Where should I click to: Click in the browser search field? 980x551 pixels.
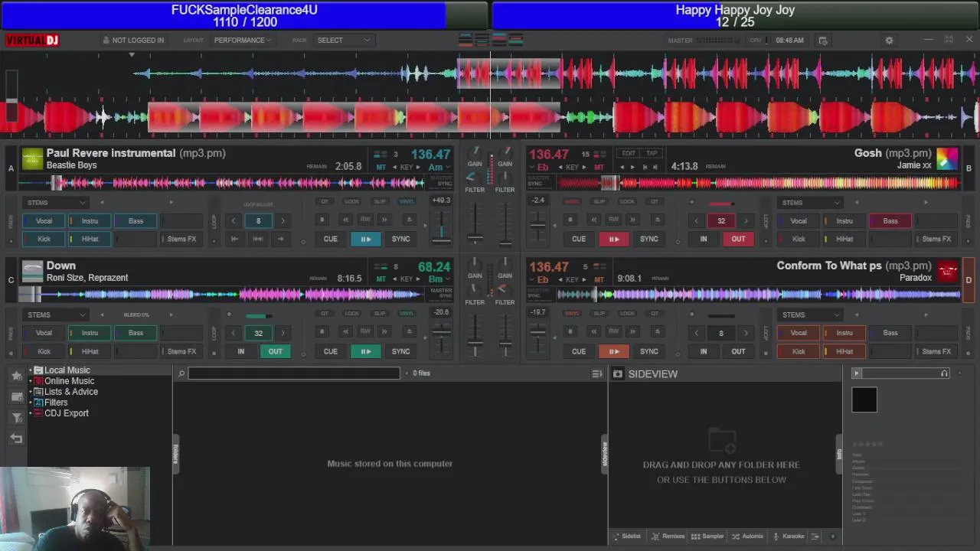tap(294, 373)
